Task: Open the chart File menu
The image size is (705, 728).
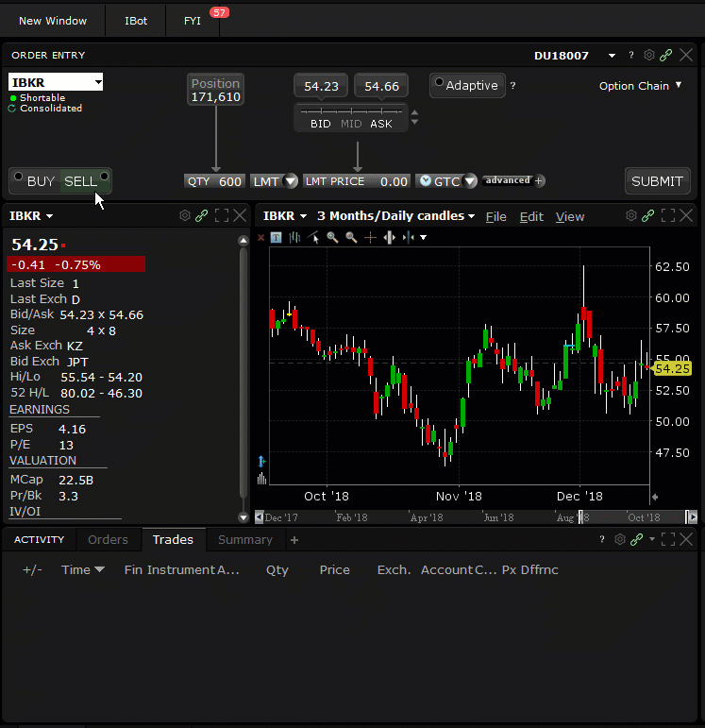Action: click(x=495, y=217)
